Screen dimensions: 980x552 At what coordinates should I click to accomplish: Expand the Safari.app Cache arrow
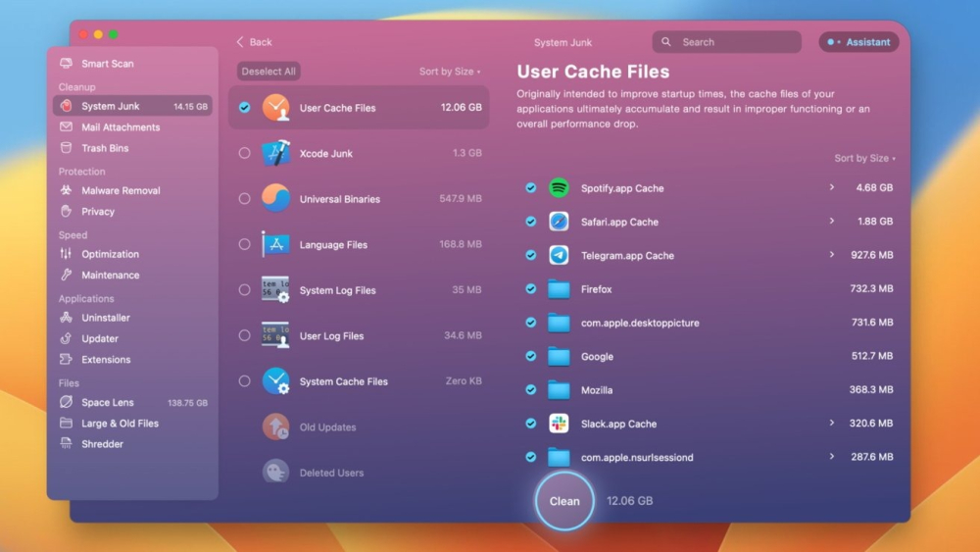(x=832, y=222)
